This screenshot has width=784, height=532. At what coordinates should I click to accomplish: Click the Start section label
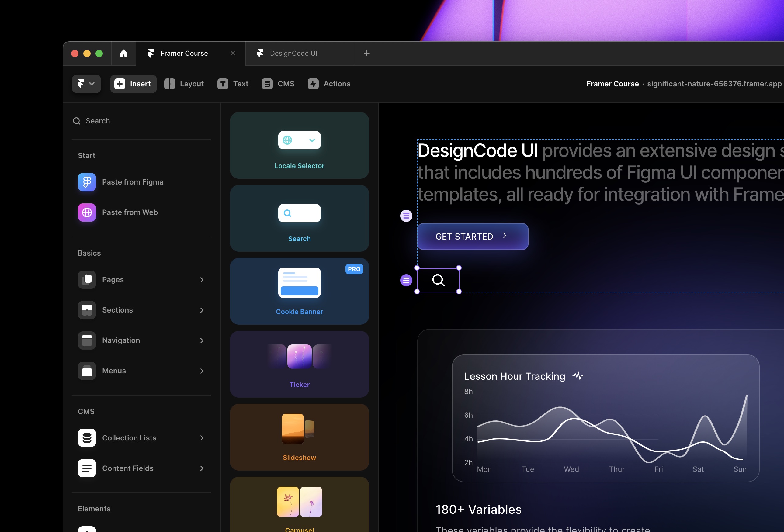click(x=86, y=155)
